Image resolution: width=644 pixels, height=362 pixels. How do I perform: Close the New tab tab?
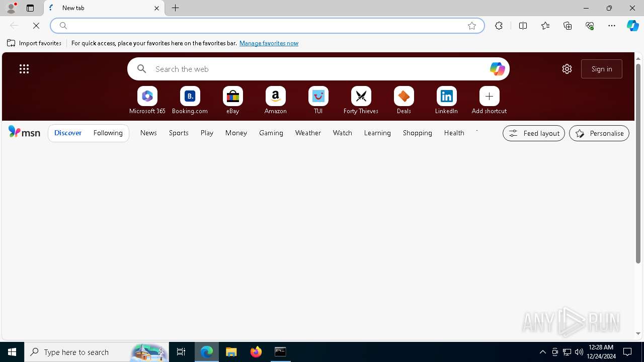click(x=156, y=8)
